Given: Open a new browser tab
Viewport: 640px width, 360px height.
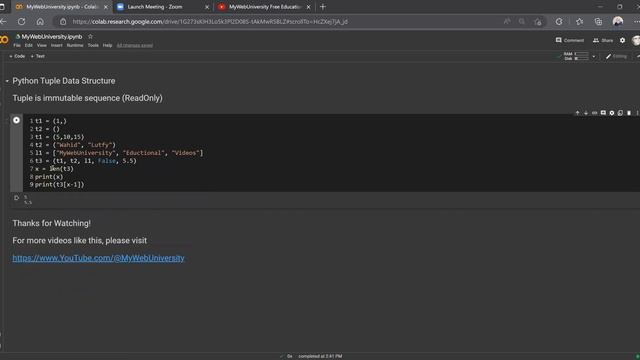Looking at the screenshot, I should pyautogui.click(x=323, y=7).
